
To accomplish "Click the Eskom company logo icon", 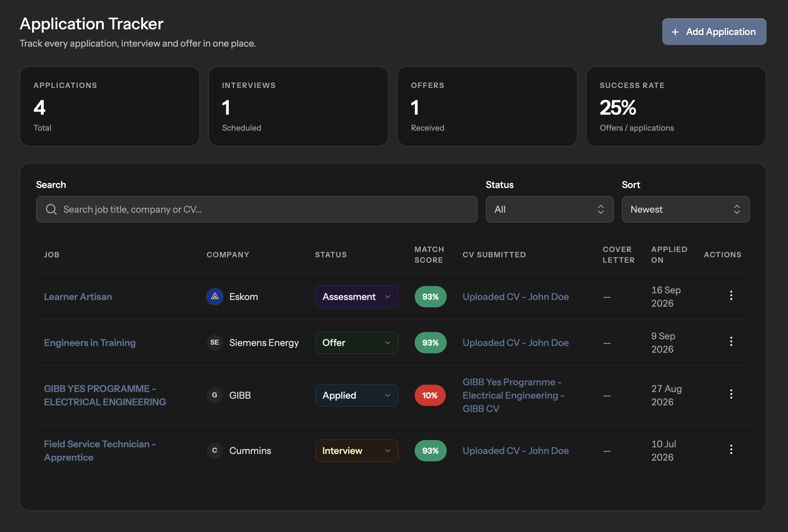I will tap(215, 296).
